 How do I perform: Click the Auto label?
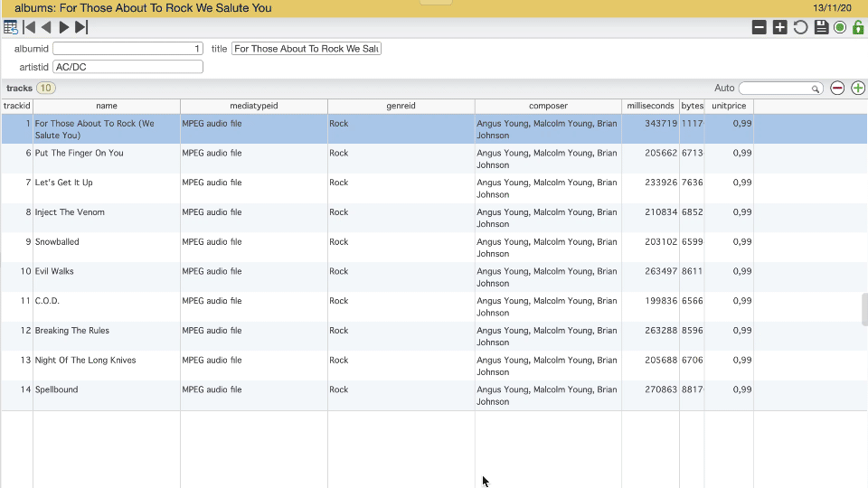724,88
